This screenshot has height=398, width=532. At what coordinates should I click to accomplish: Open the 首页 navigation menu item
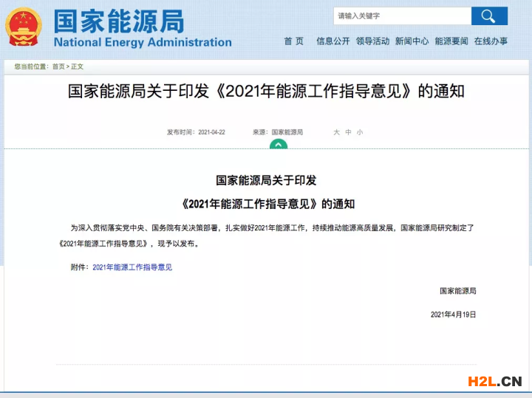pyautogui.click(x=293, y=41)
